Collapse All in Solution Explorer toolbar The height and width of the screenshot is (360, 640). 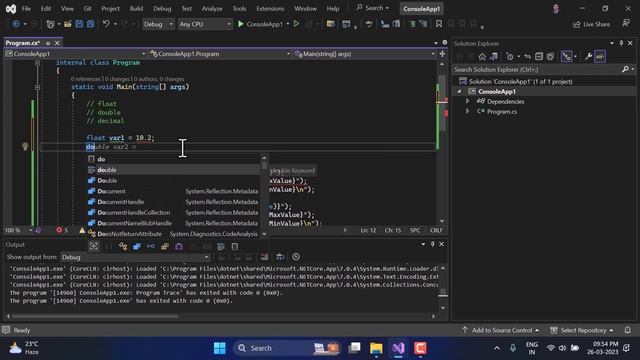pyautogui.click(x=539, y=57)
